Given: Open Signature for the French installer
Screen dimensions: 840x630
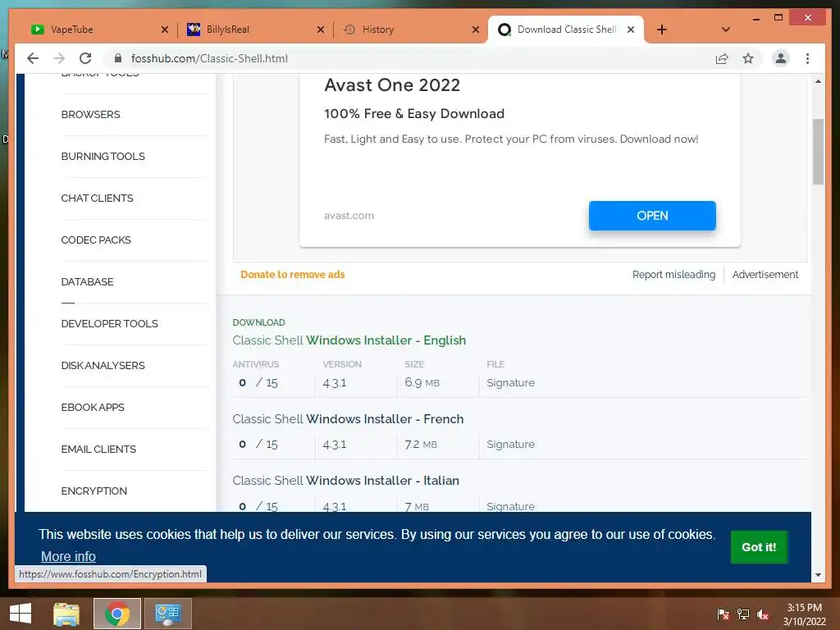Looking at the screenshot, I should [x=510, y=444].
